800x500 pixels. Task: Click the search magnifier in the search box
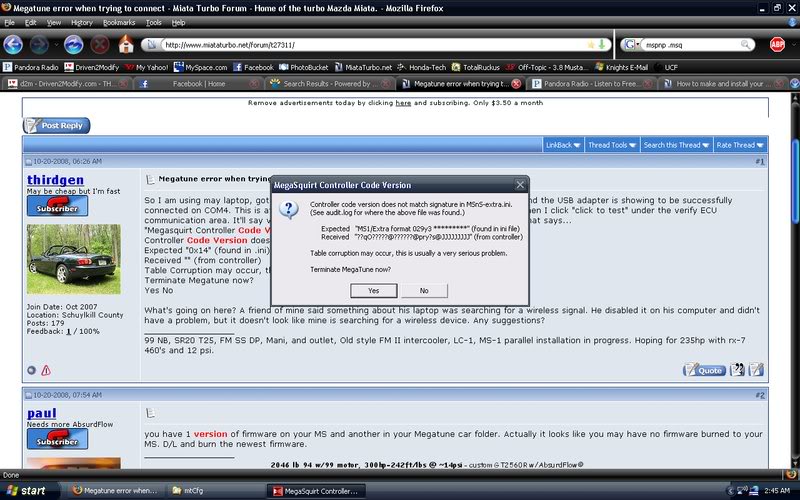(x=745, y=44)
